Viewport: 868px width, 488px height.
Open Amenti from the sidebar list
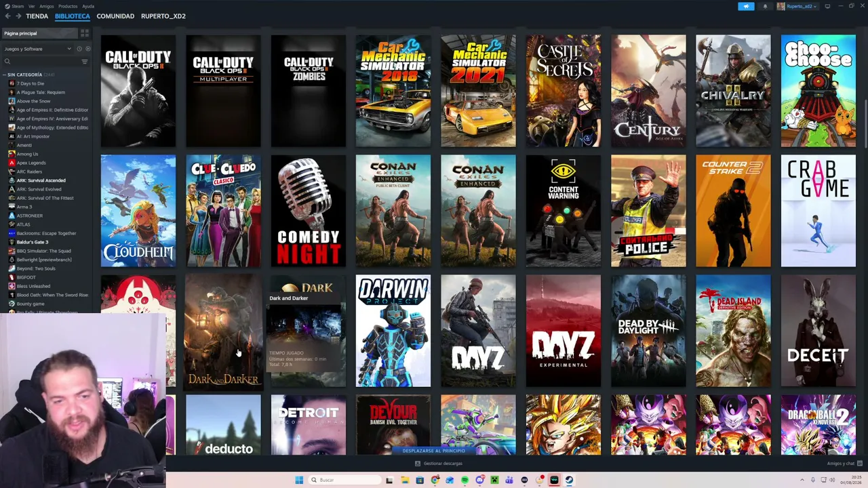click(24, 145)
